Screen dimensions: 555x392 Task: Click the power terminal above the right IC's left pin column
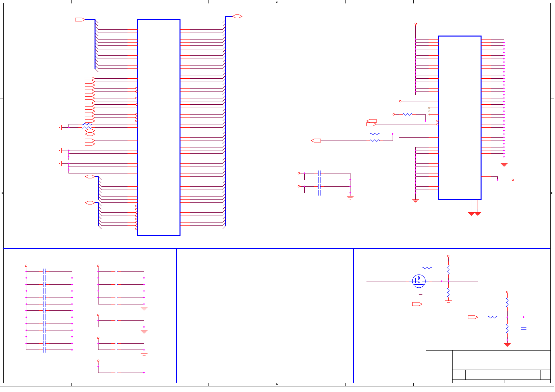[416, 24]
